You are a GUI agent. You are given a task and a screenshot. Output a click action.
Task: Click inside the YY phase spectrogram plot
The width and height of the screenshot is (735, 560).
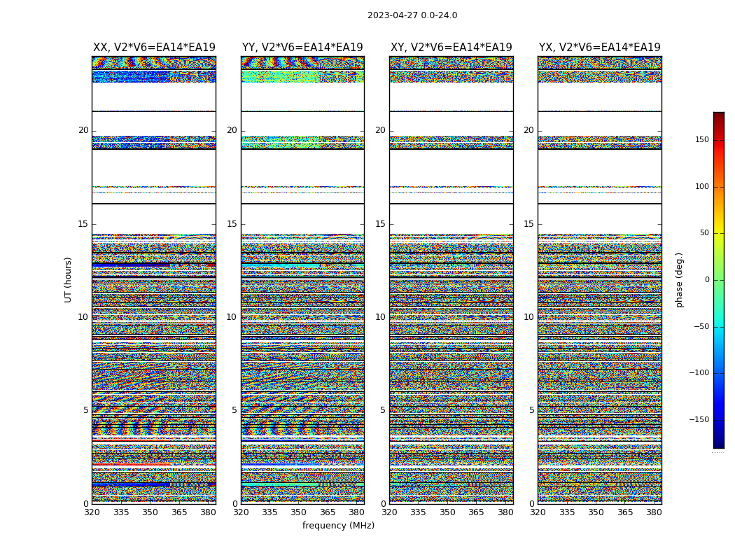pyautogui.click(x=302, y=280)
